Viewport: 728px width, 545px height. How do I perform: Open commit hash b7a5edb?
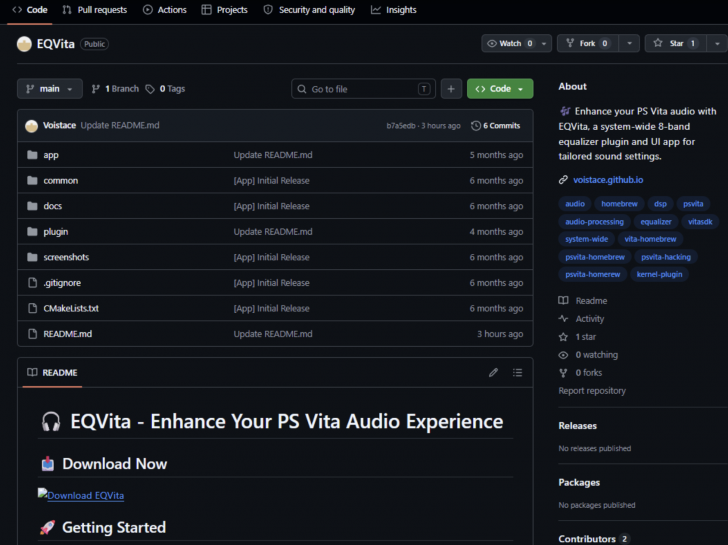(x=401, y=126)
